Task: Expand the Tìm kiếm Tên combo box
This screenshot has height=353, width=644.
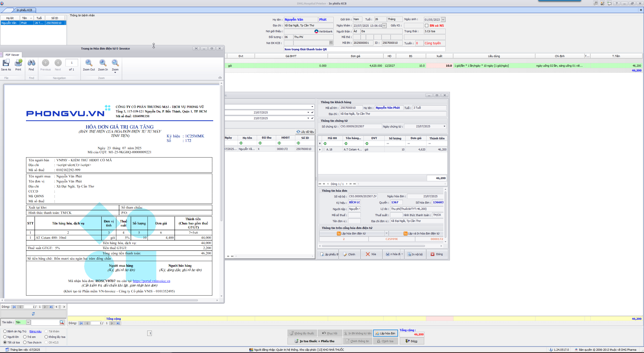Action: [x=28, y=322]
